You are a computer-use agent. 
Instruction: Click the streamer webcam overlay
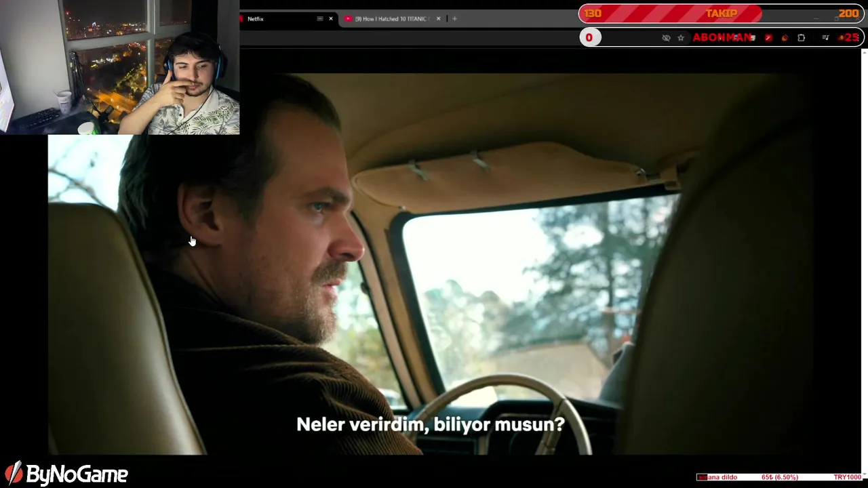119,67
